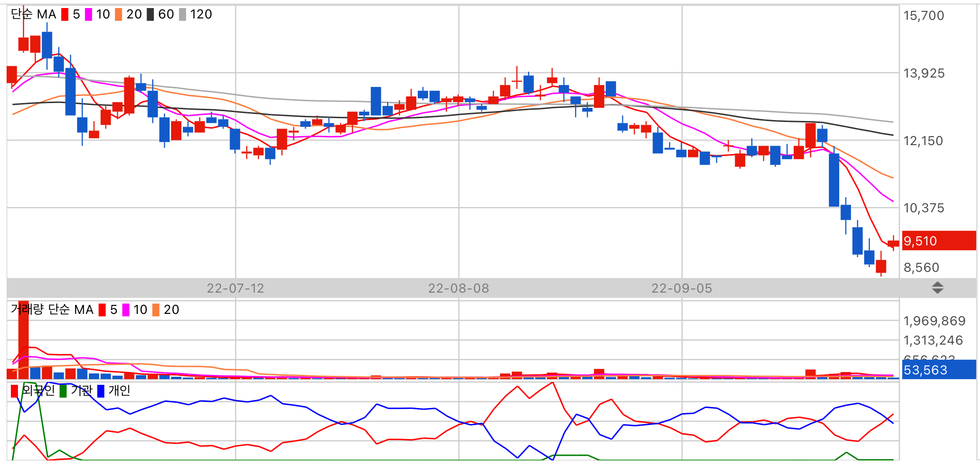Click the blue 개인 investor legend swatch
The width and height of the screenshot is (980, 468).
point(101,391)
